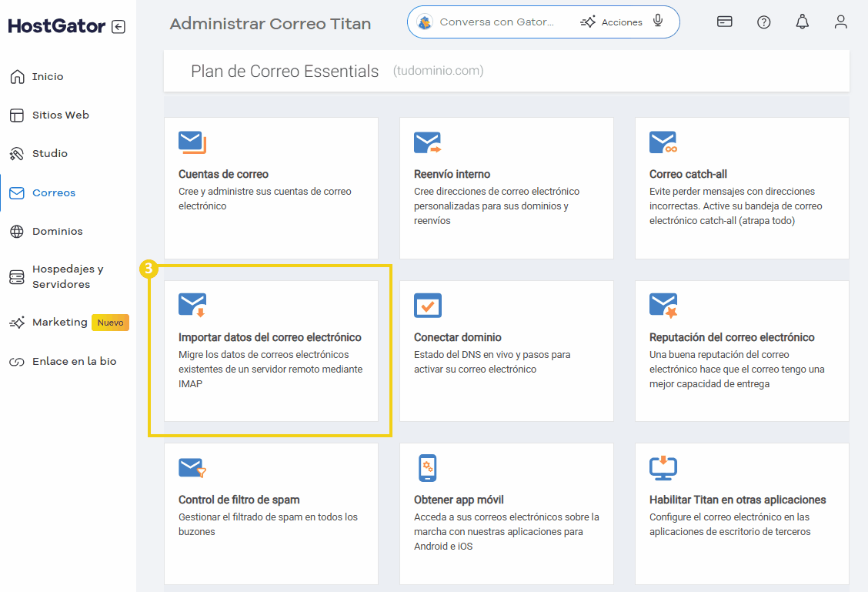Open Dominios in the sidebar
868x592 pixels.
pyautogui.click(x=57, y=232)
